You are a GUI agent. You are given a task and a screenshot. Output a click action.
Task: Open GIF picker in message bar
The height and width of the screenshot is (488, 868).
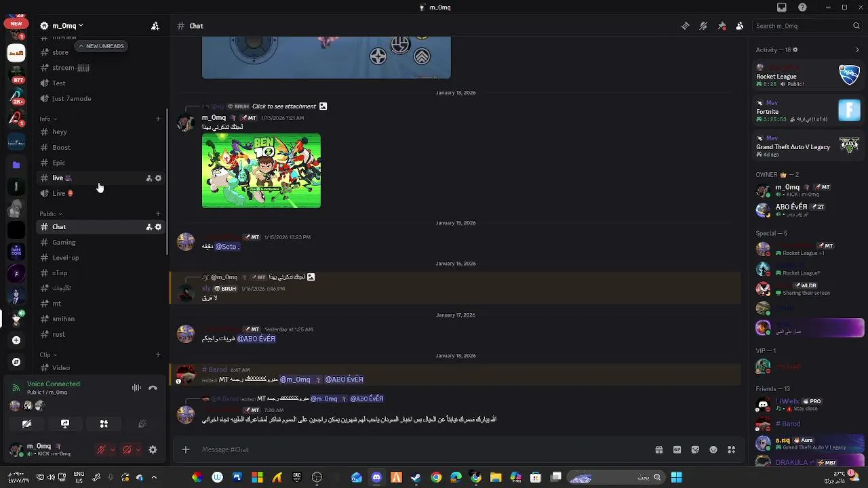tap(677, 449)
